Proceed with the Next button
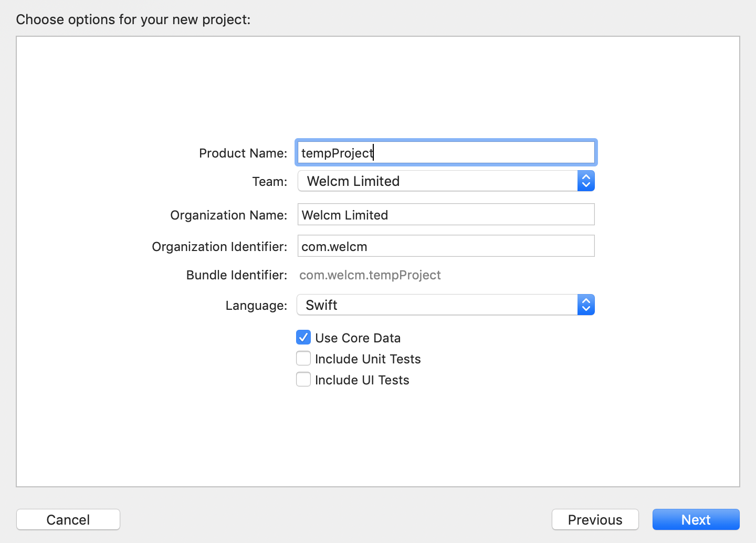Viewport: 756px width, 543px height. (x=696, y=520)
